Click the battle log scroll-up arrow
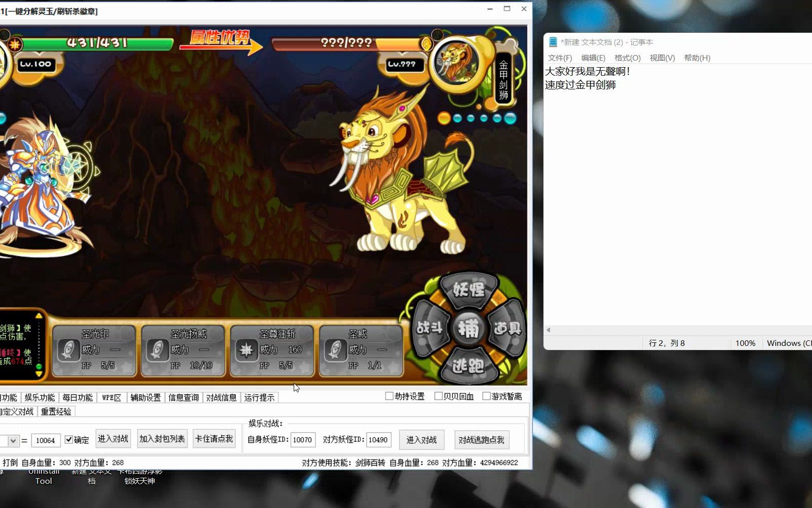 point(39,316)
